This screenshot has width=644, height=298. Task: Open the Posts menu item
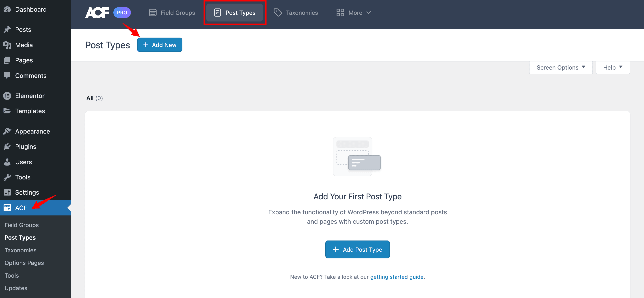coord(35,30)
